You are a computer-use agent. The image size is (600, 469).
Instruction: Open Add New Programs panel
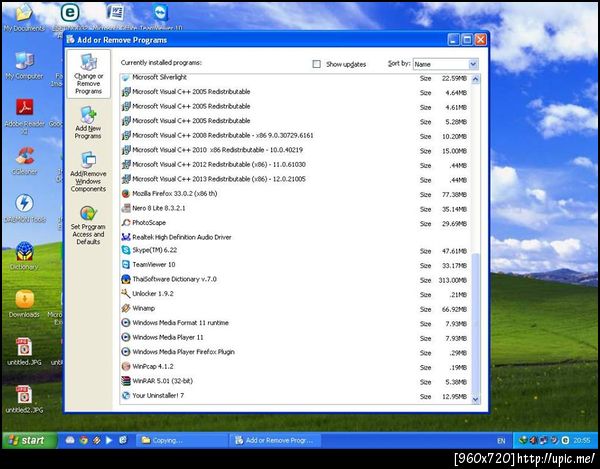pos(88,123)
